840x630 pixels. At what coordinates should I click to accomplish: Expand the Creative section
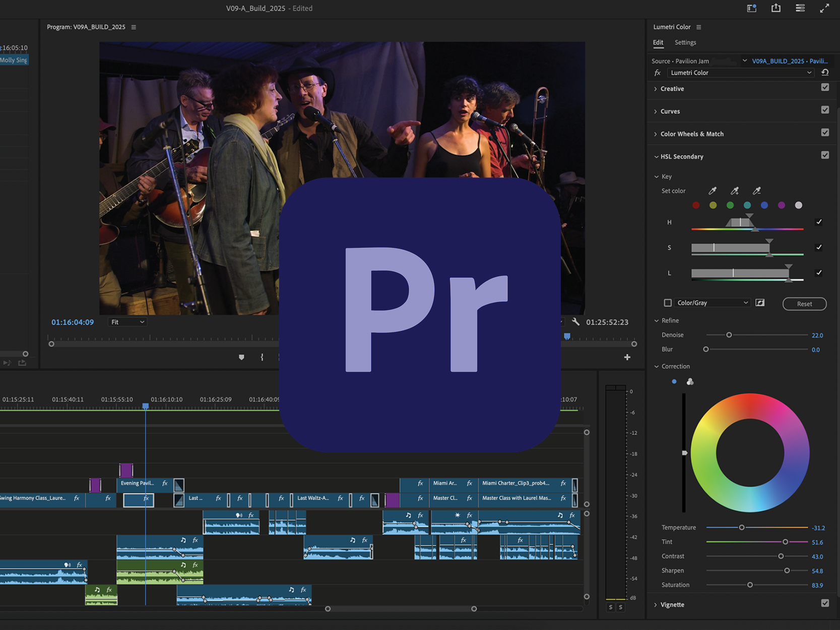656,89
